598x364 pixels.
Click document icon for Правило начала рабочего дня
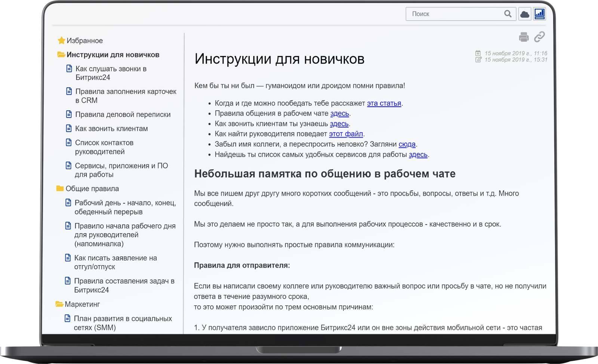pos(68,226)
